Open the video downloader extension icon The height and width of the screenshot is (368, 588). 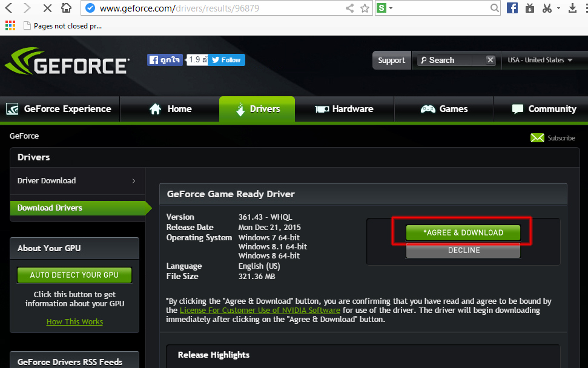pos(530,8)
